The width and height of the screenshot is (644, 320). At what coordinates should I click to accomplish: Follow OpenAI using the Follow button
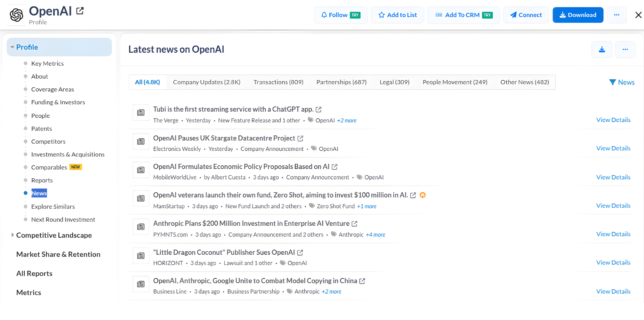point(341,15)
